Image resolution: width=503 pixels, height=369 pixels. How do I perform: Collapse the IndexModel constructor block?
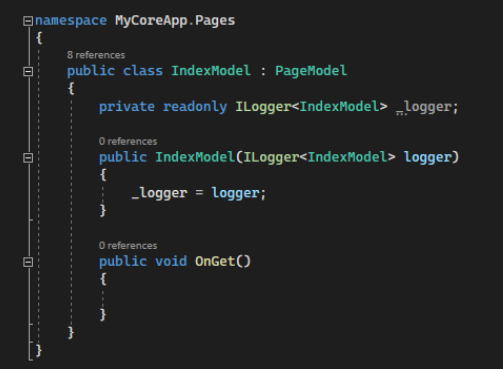click(28, 158)
